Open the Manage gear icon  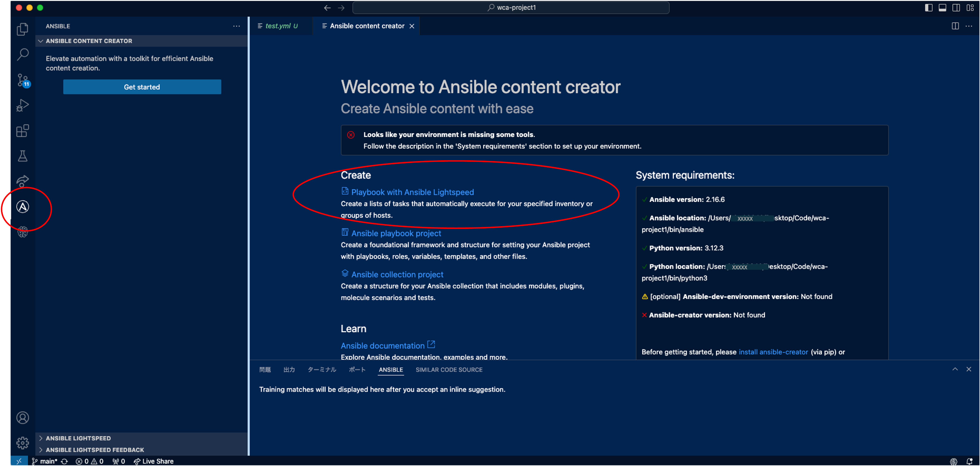click(x=22, y=443)
